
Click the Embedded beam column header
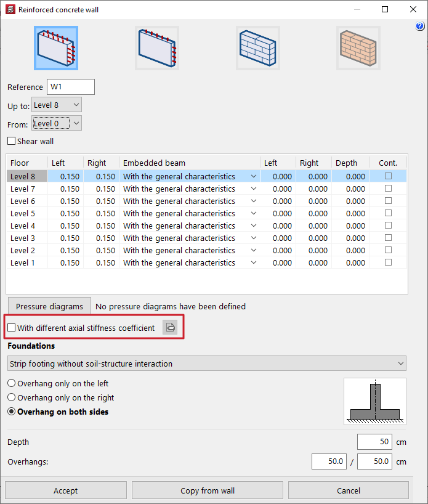click(190, 163)
